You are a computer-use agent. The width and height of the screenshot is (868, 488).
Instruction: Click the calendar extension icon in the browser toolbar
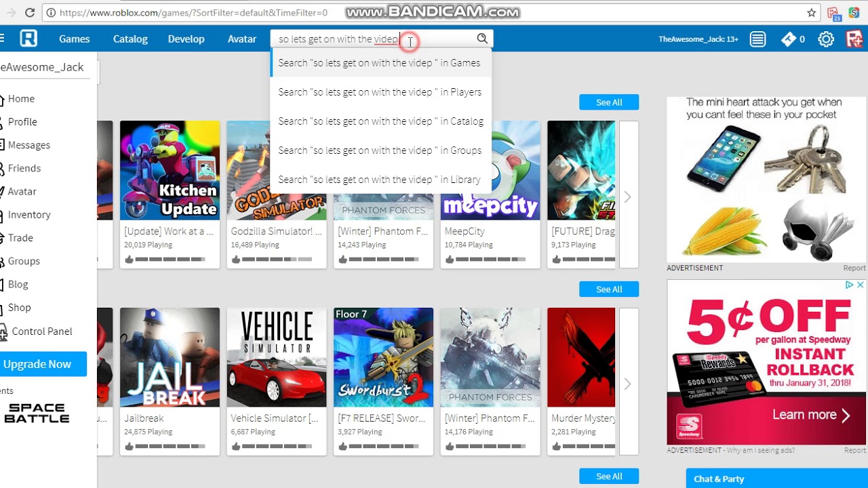click(833, 13)
